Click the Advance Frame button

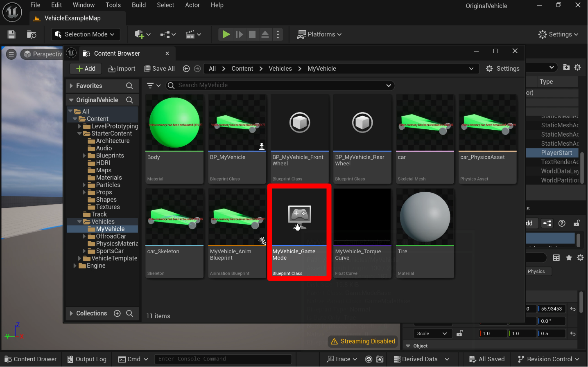point(240,34)
